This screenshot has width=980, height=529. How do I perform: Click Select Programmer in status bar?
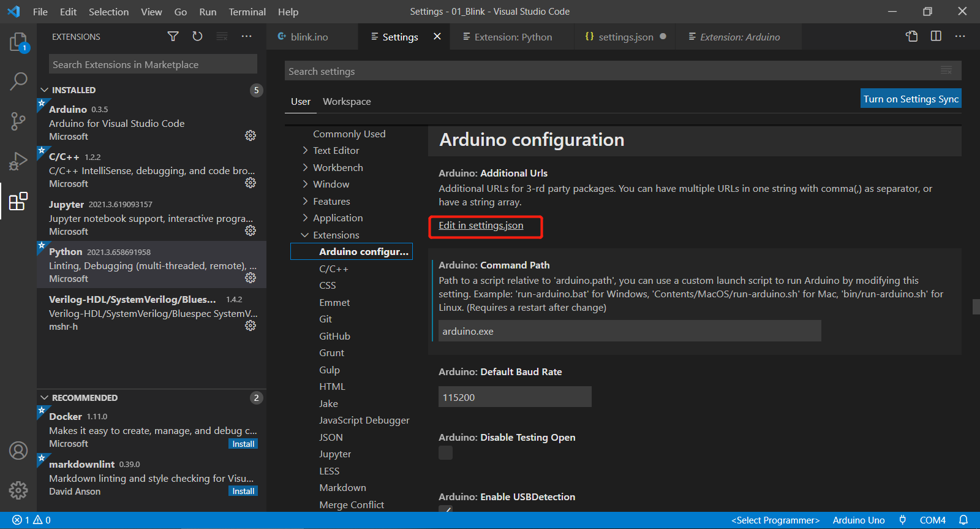pyautogui.click(x=775, y=520)
